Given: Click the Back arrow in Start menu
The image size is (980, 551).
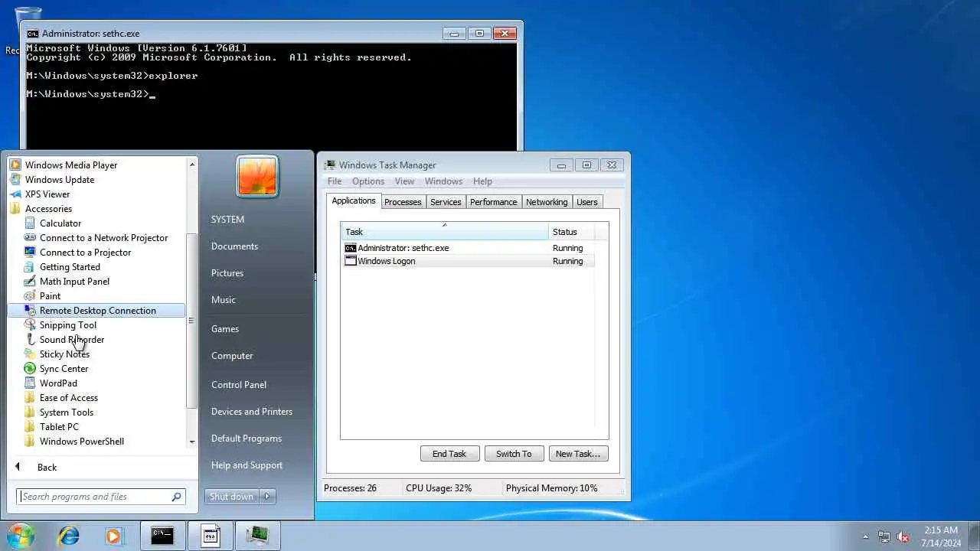Looking at the screenshot, I should coord(18,467).
